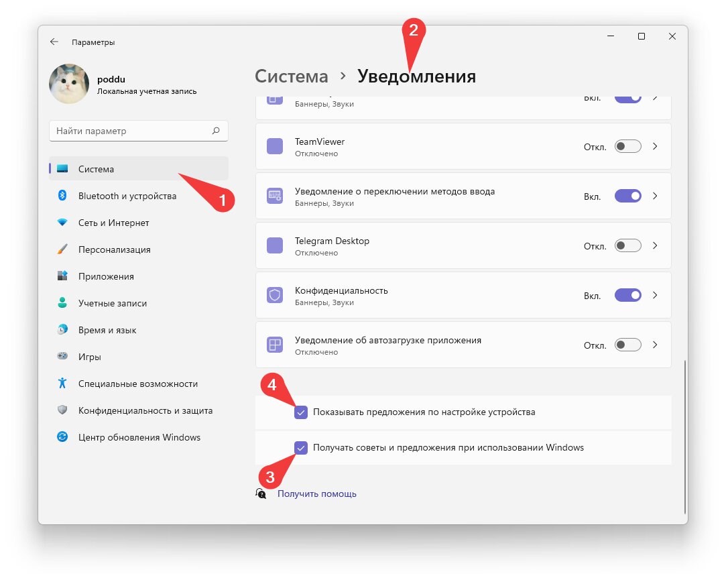Uncheck Получать советы и предложения при использовании Windows
Viewport: 728px width, 574px height.
click(x=301, y=448)
